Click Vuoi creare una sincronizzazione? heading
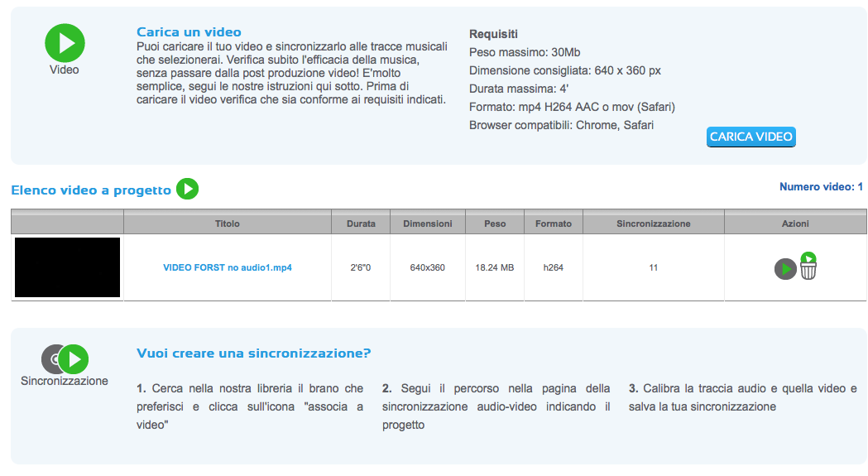 (x=253, y=353)
